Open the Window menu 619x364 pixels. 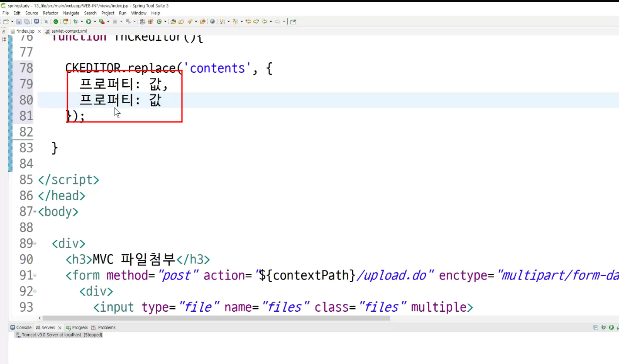pyautogui.click(x=139, y=13)
